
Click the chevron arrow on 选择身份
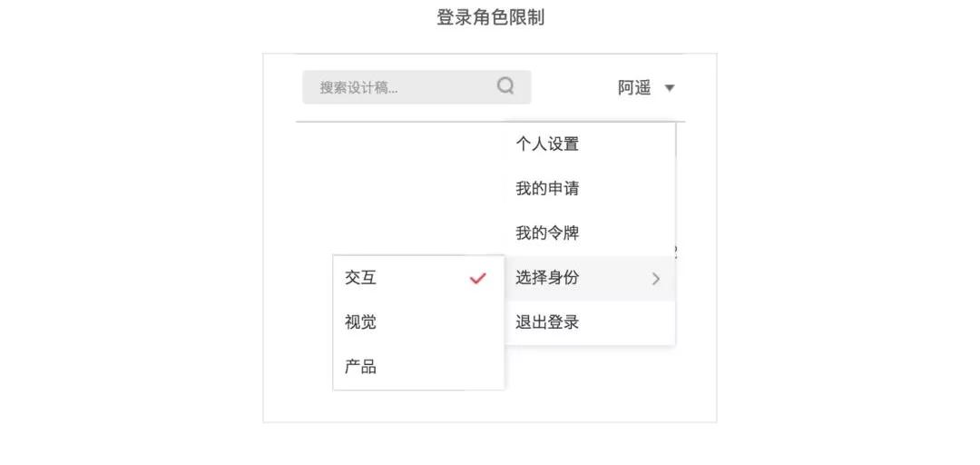[656, 279]
